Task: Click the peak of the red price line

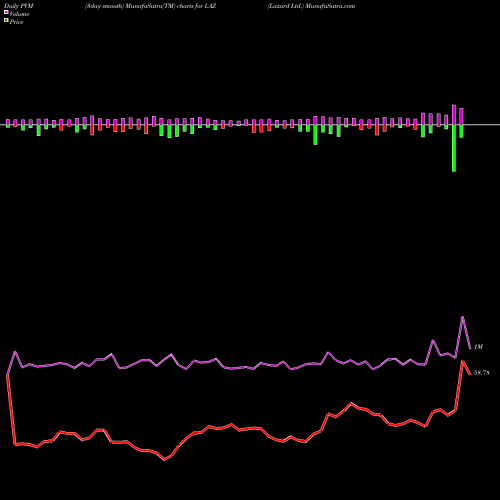Action: point(463,361)
